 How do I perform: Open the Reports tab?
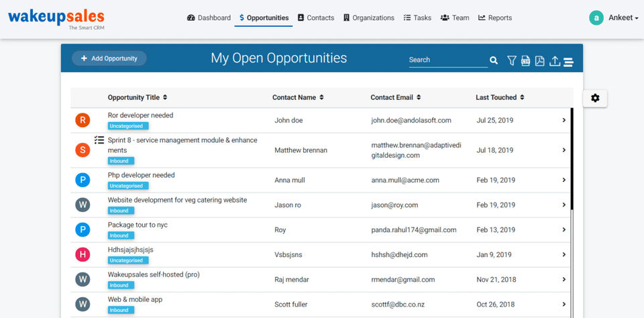495,17
